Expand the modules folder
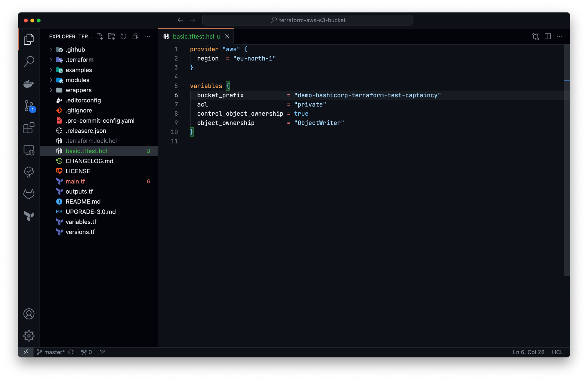Screen dimensions: 588x381 coord(77,80)
